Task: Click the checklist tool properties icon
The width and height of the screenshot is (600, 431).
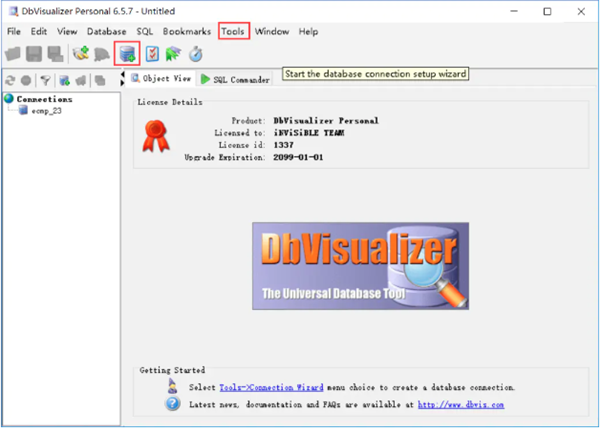Action: tap(153, 54)
